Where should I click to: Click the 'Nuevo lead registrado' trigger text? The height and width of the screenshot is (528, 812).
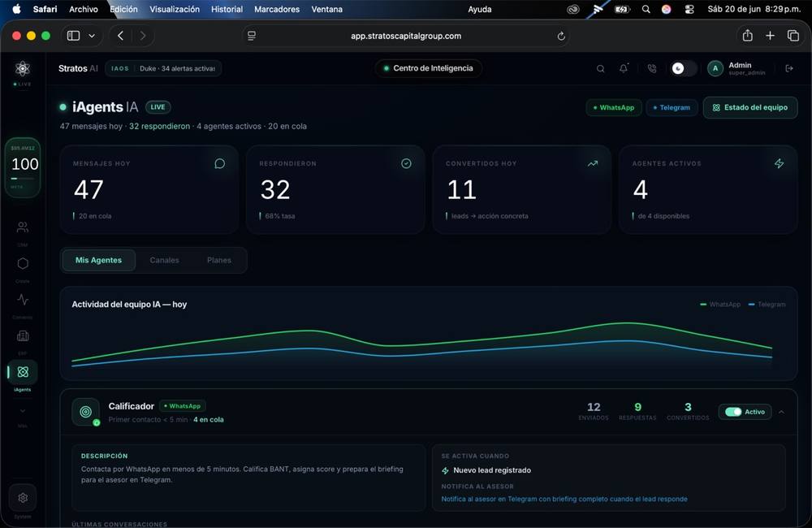pyautogui.click(x=492, y=470)
